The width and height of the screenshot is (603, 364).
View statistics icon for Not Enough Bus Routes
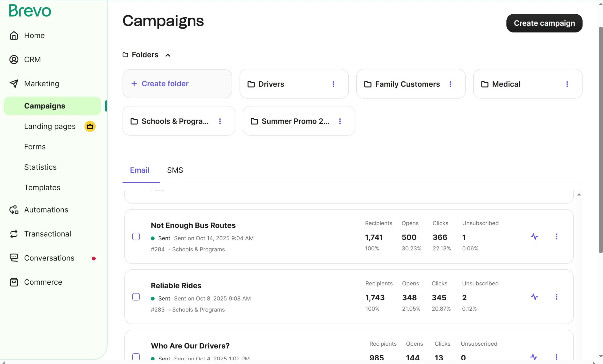[534, 236]
